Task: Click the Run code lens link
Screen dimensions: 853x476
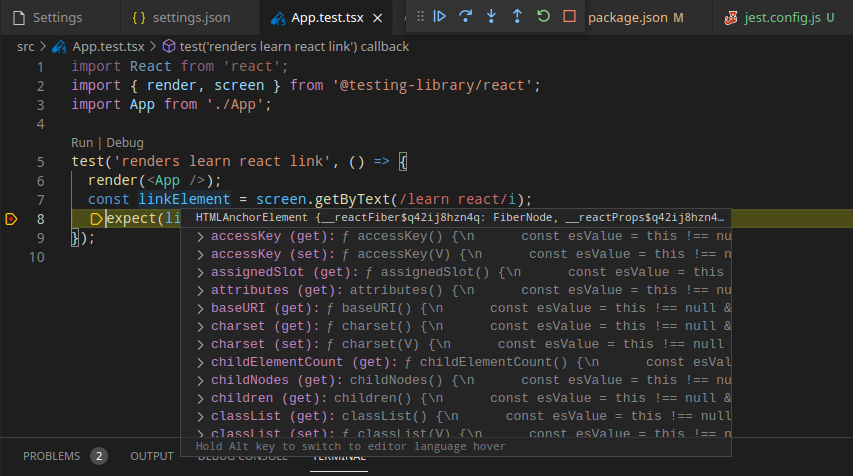Action: 82,143
